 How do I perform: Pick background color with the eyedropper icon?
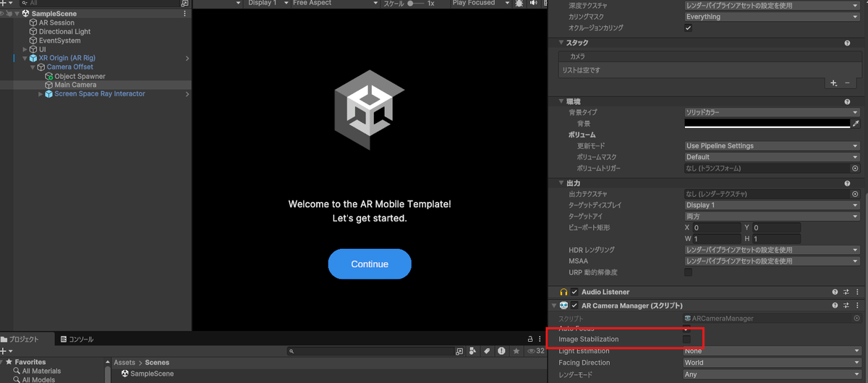(x=856, y=124)
